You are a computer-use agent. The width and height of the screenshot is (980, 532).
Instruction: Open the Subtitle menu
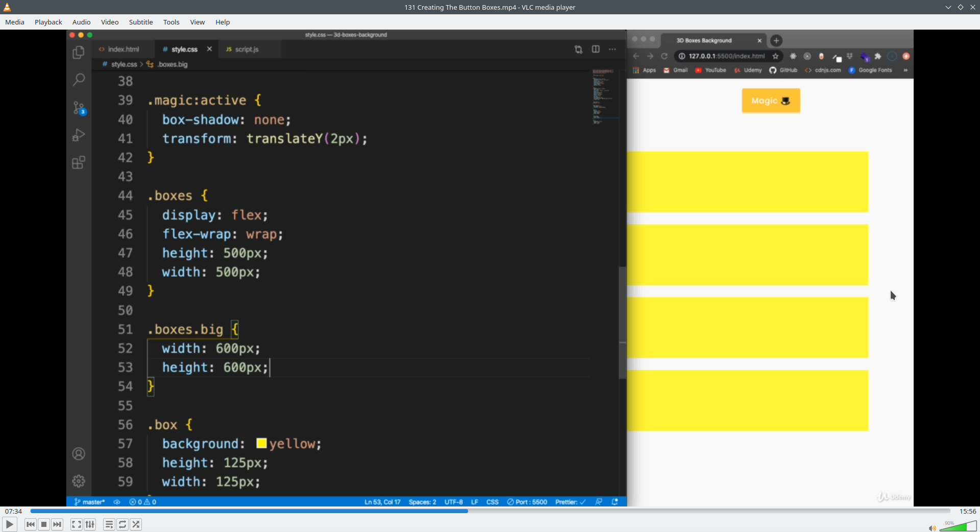141,22
